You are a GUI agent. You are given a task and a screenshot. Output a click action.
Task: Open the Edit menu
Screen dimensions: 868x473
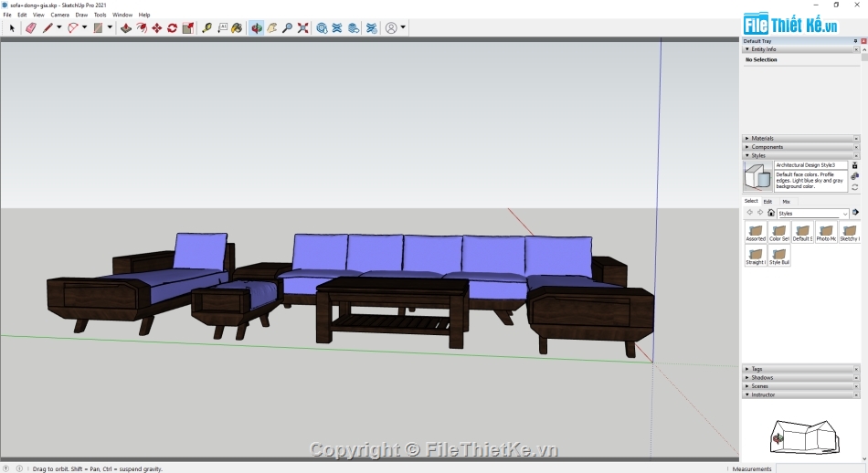click(22, 15)
